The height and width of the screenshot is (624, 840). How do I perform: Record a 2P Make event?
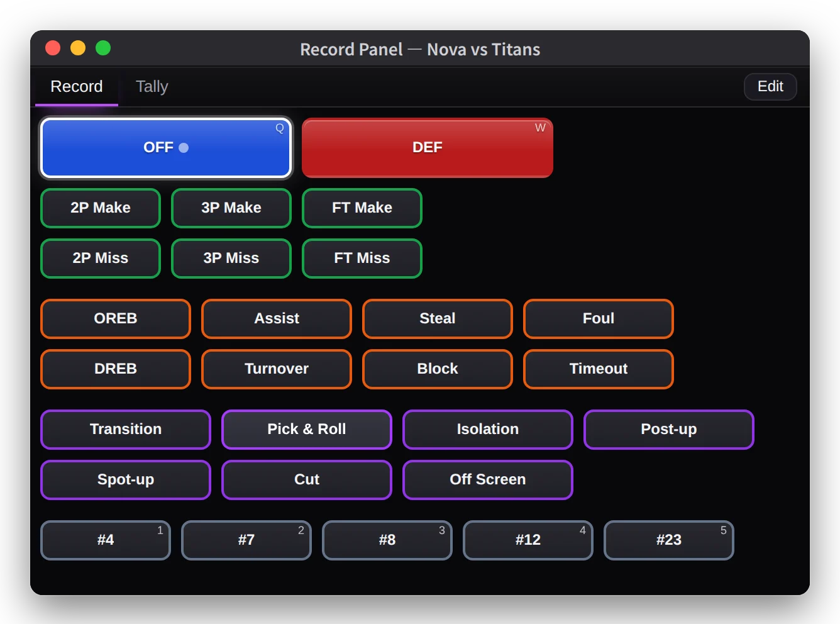(101, 208)
